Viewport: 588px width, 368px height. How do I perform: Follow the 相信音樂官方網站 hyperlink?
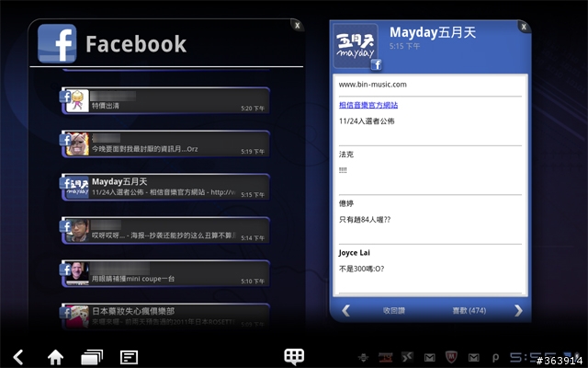(x=368, y=105)
